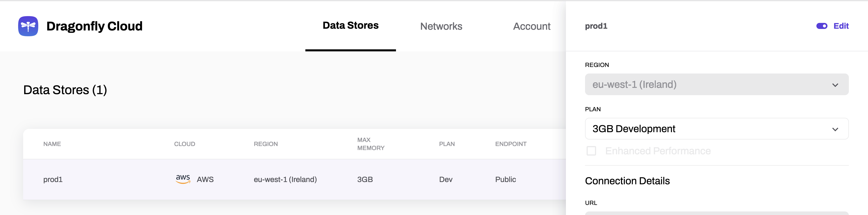This screenshot has width=868, height=215.
Task: Click the Edit label in the prod1 panel
Action: (x=841, y=26)
